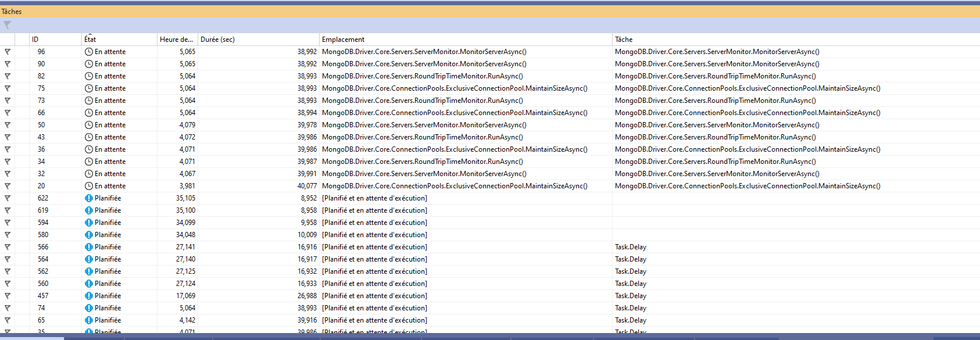
Task: Select Tâche cell MonitorServerAsync() of task 90
Action: pos(717,64)
